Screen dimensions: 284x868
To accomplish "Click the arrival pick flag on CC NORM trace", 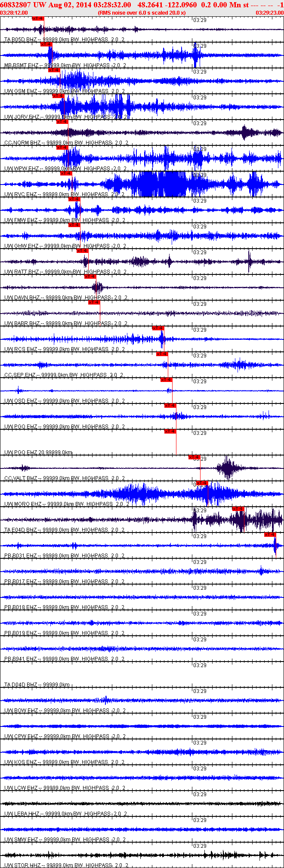I will point(62,122).
